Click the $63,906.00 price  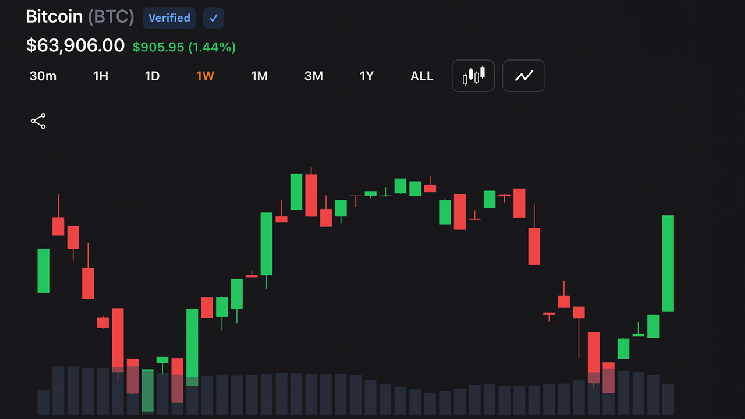pos(75,46)
